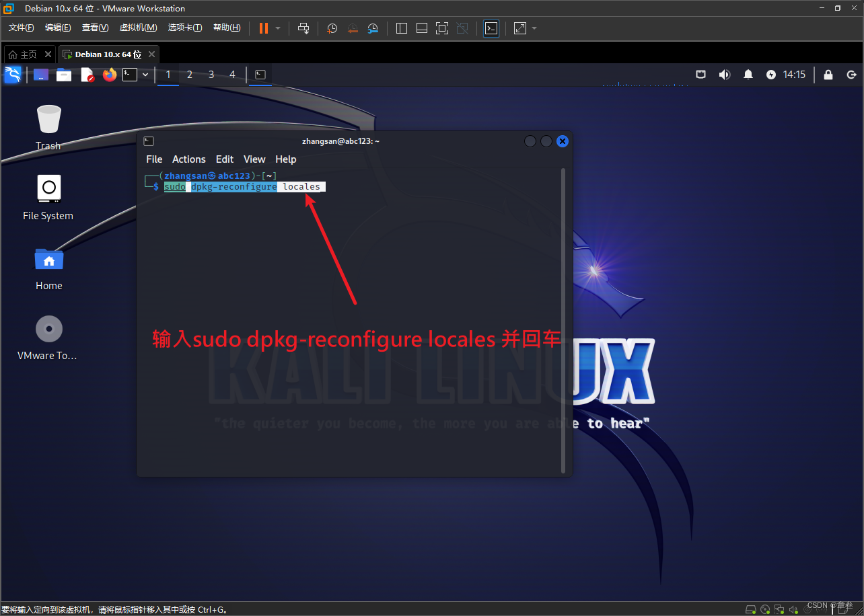Click the sound card status bar icon
This screenshot has width=864, height=616.
793,609
